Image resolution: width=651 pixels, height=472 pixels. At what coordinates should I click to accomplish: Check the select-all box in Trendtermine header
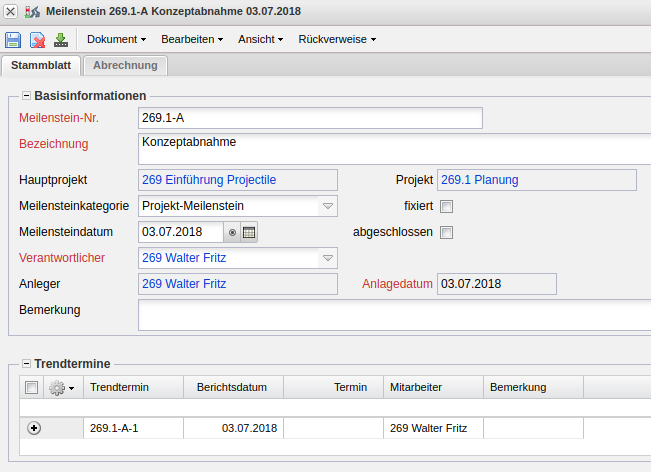click(x=31, y=388)
